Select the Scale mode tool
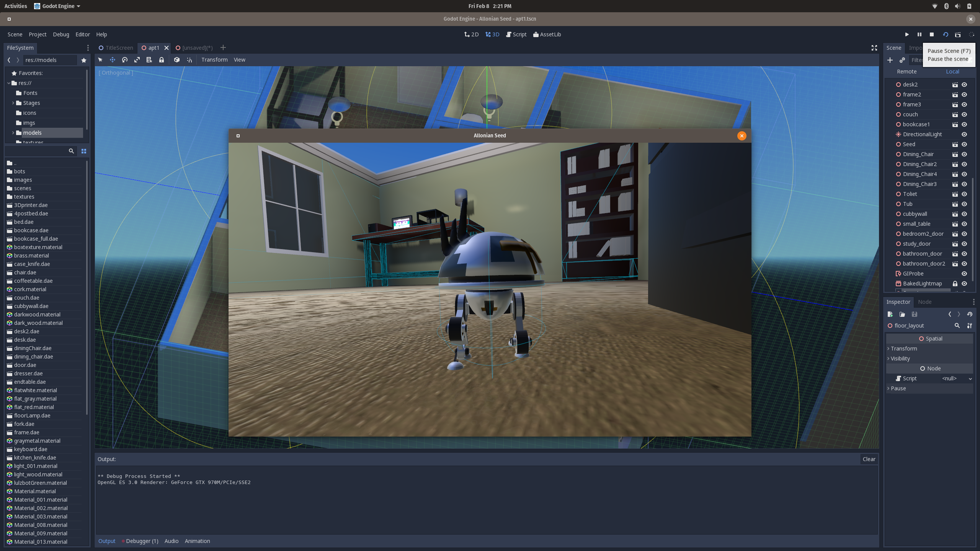 [137, 60]
